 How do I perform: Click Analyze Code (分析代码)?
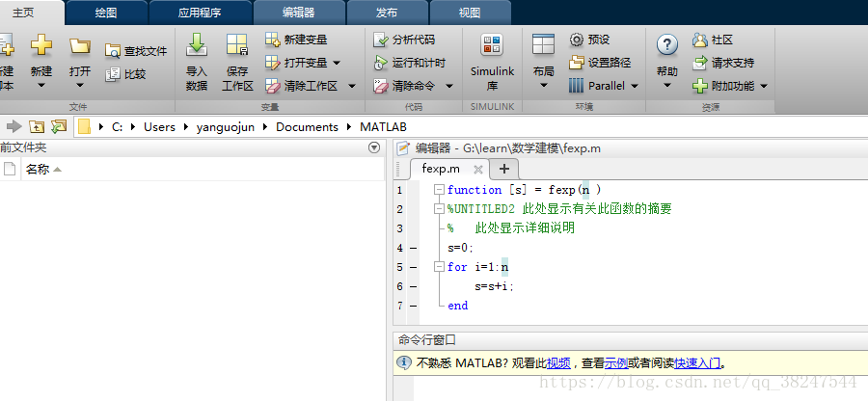coord(404,40)
